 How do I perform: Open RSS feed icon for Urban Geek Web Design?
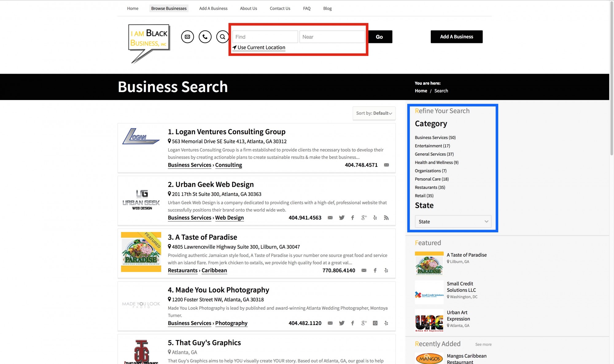click(x=386, y=218)
